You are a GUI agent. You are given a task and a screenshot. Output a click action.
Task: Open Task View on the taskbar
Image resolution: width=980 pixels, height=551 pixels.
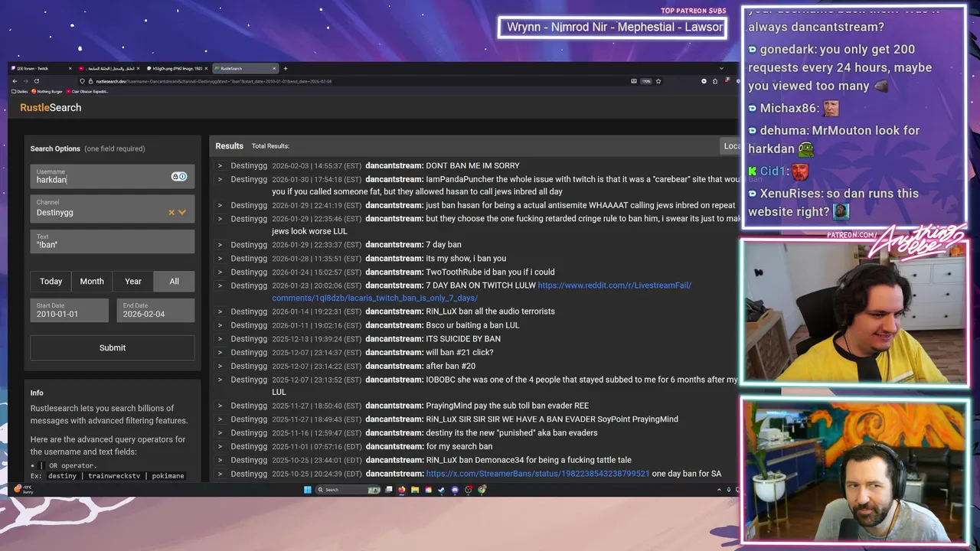click(389, 490)
